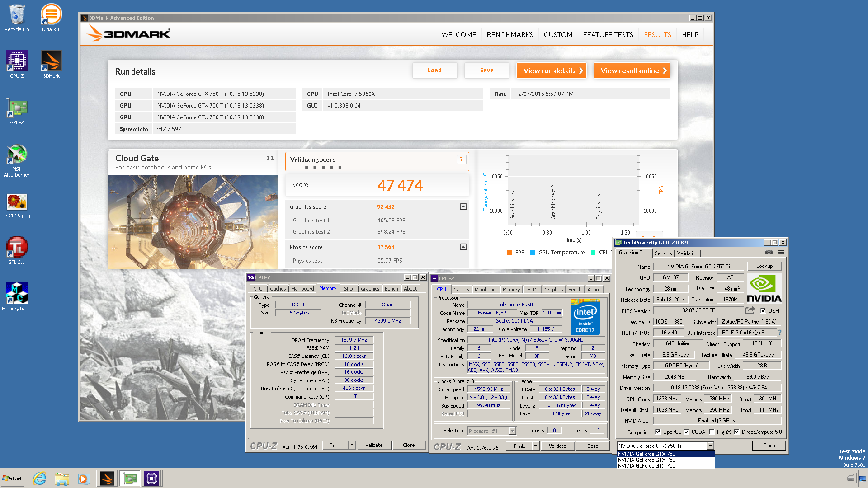The image size is (868, 488).
Task: Open Windows Media Player in the taskbar
Action: (x=84, y=479)
